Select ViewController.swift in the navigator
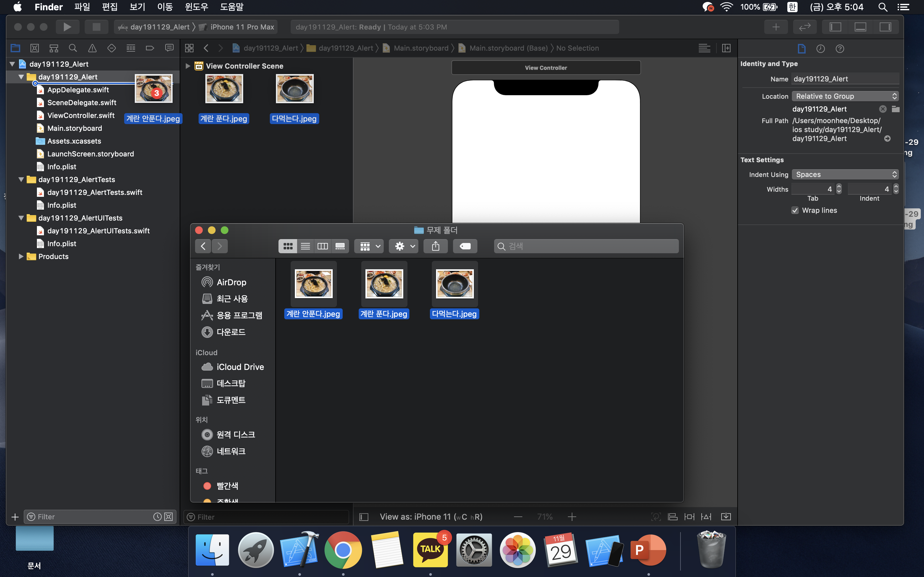 pyautogui.click(x=81, y=115)
